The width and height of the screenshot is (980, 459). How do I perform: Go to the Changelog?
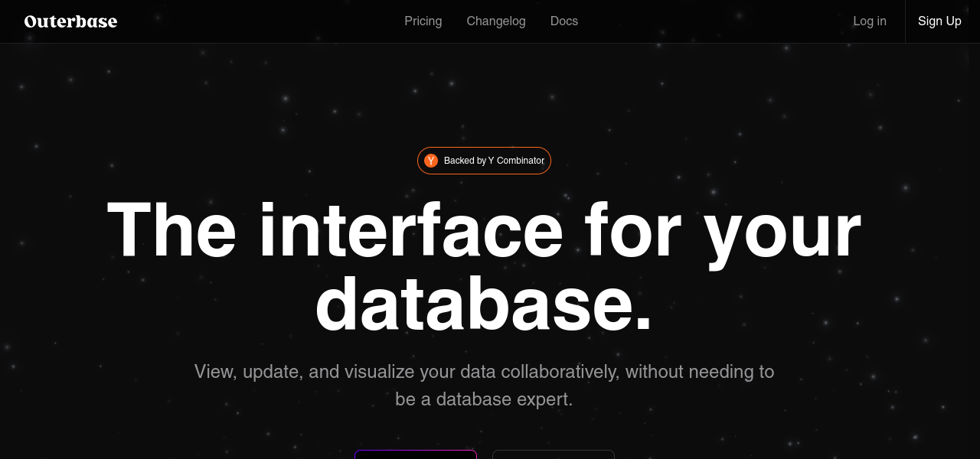click(x=495, y=21)
